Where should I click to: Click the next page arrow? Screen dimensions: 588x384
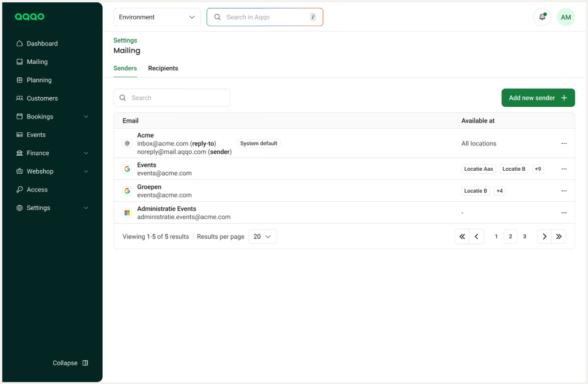544,236
